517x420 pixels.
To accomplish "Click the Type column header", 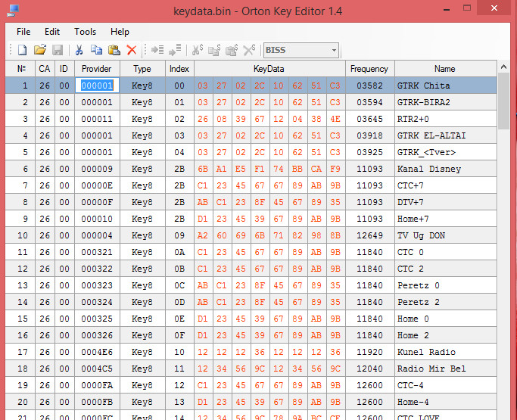I will [142, 69].
